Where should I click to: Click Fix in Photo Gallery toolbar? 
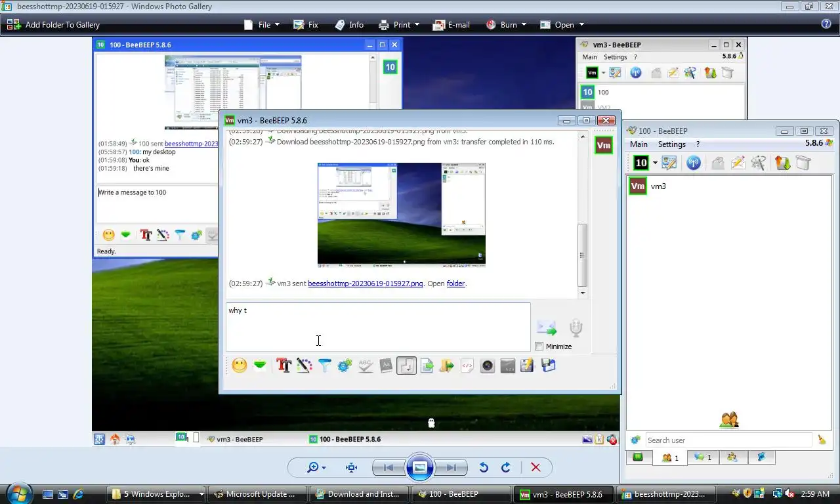pos(306,25)
